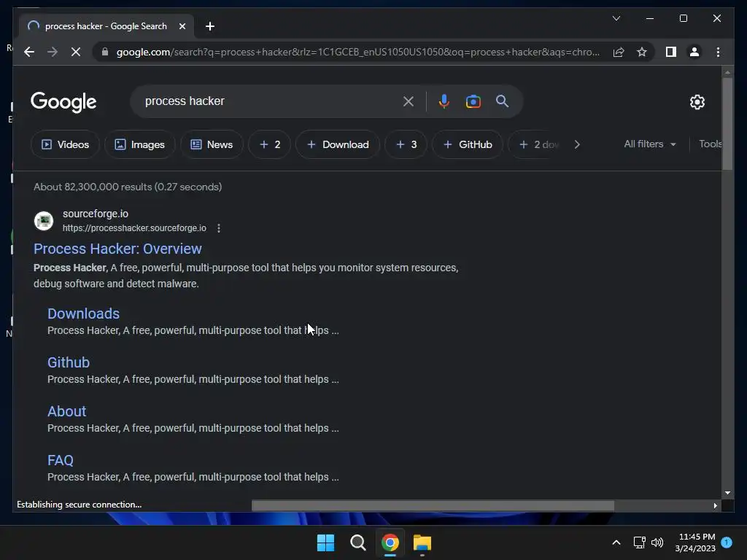Open Process Hacker: Overview result

pyautogui.click(x=117, y=249)
